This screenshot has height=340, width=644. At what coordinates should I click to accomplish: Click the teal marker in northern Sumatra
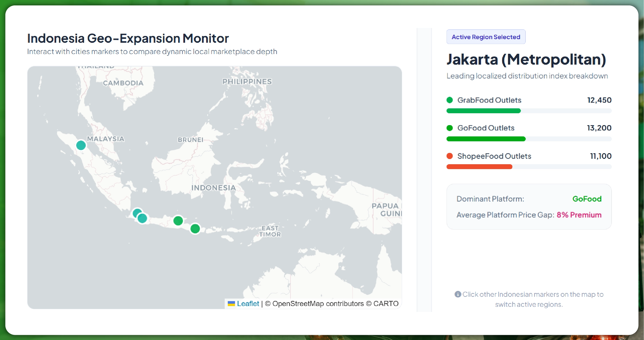pyautogui.click(x=81, y=145)
